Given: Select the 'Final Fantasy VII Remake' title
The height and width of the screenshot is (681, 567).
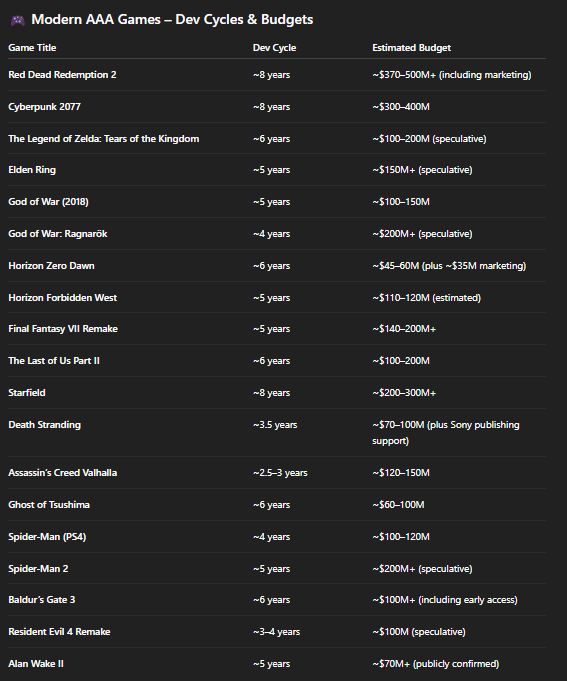Looking at the screenshot, I should pyautogui.click(x=63, y=329).
